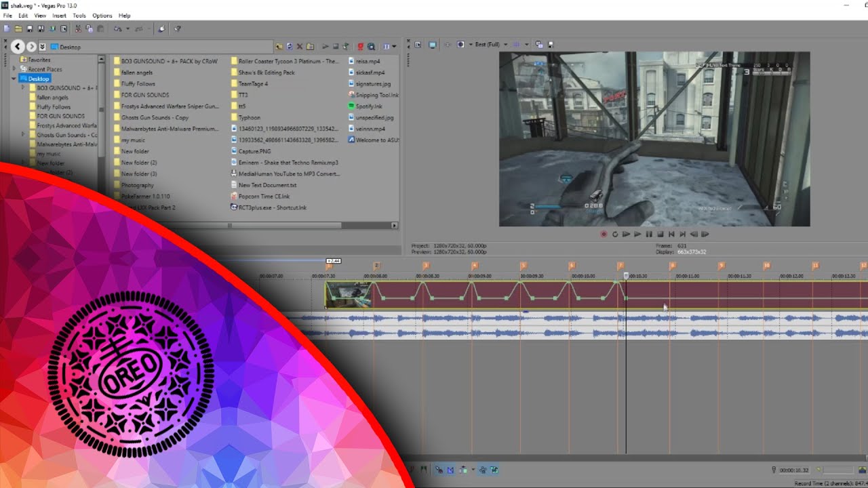
Task: Click the What's This help icon
Action: tap(178, 28)
